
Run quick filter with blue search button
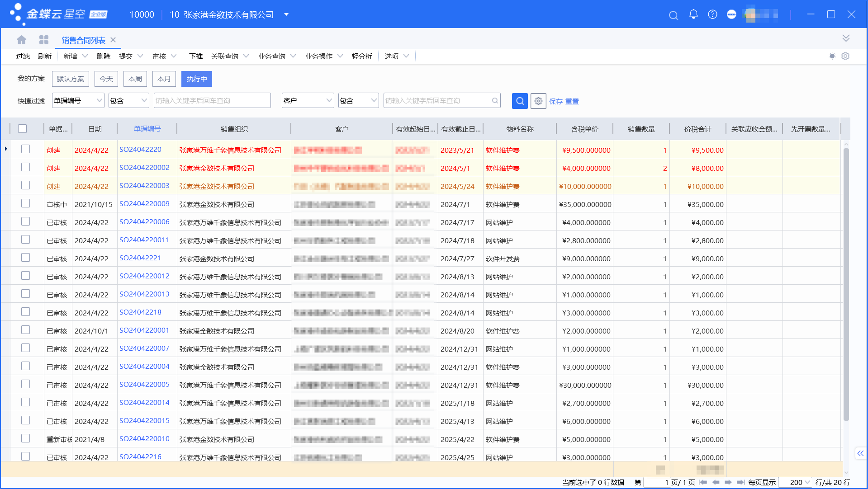(x=520, y=101)
